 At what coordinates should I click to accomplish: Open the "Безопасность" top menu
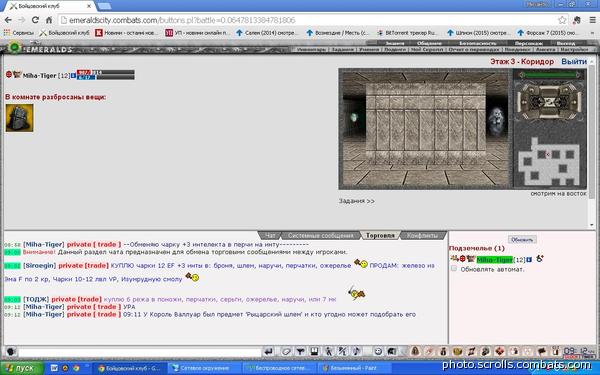pos(477,43)
